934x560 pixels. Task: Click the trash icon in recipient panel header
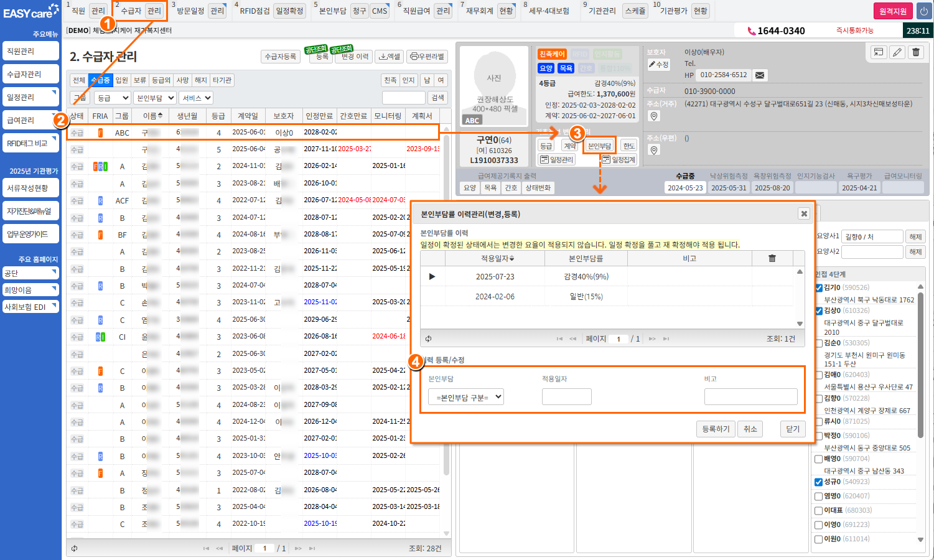[916, 52]
